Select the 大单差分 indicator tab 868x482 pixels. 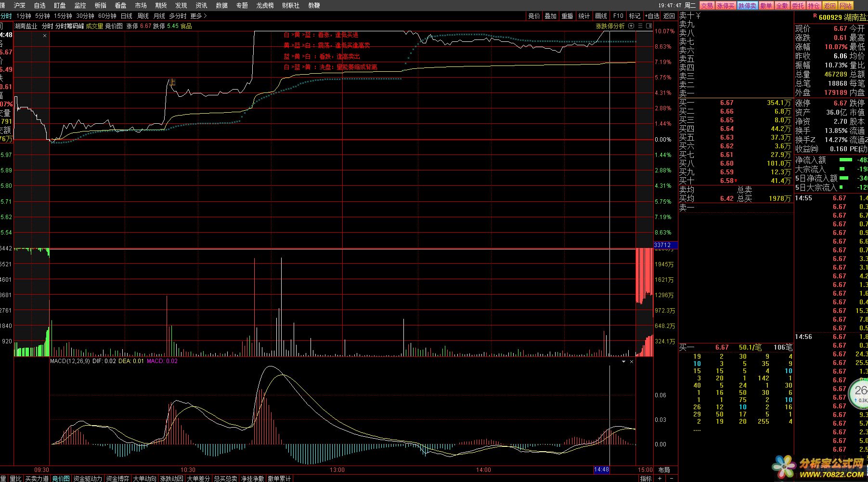tap(198, 479)
